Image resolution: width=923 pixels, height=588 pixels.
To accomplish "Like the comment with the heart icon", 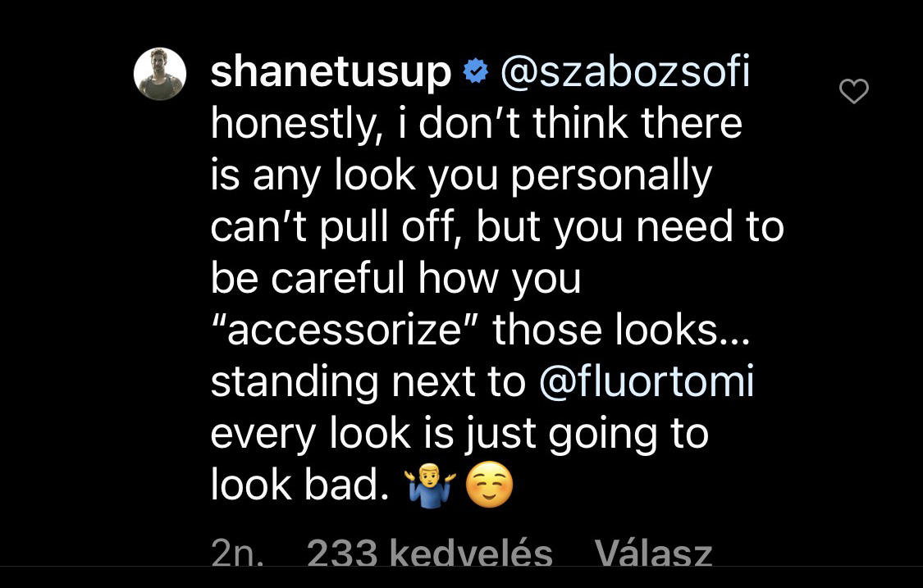I will tap(853, 91).
